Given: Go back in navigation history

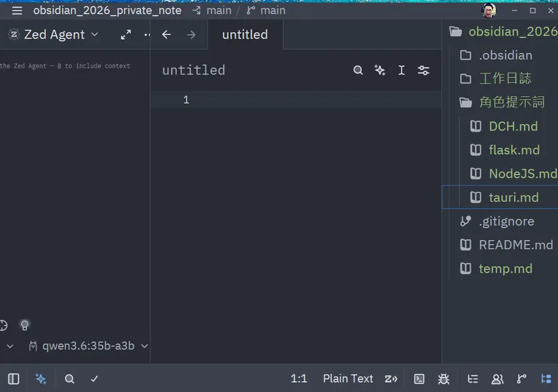Looking at the screenshot, I should tap(167, 34).
